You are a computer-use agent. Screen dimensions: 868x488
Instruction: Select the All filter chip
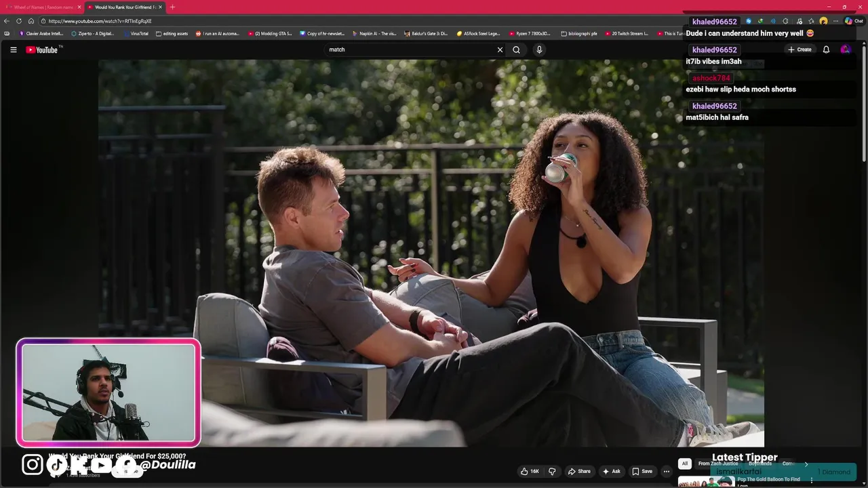[685, 464]
